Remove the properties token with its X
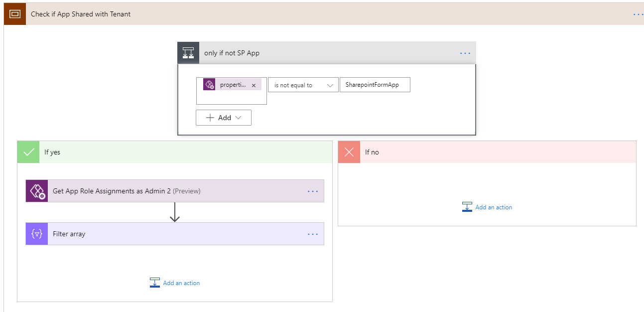 pyautogui.click(x=254, y=84)
